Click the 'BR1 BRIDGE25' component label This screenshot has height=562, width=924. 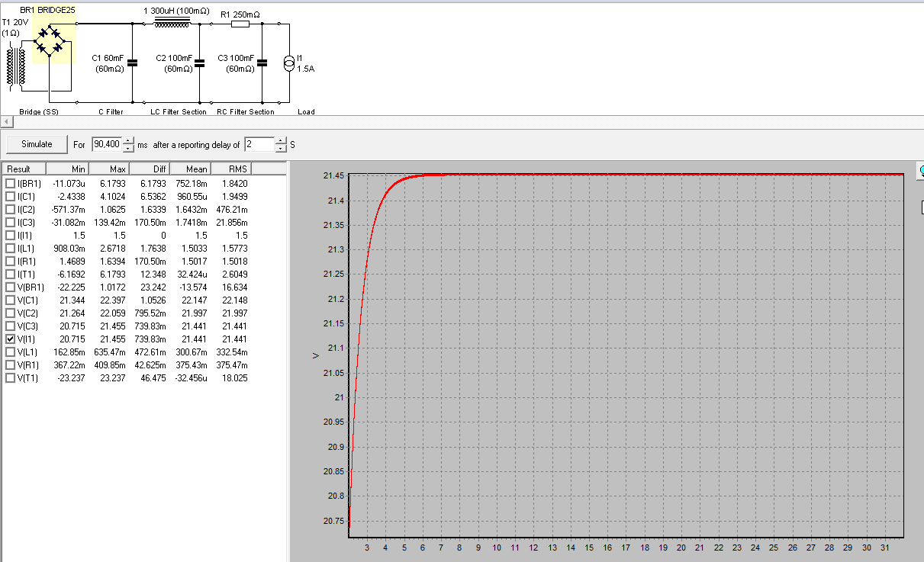tap(47, 10)
